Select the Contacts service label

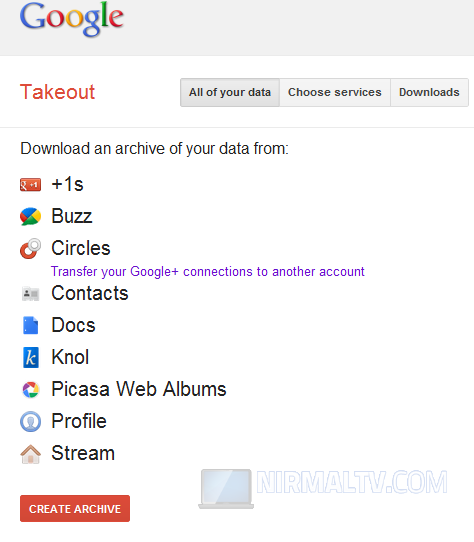(x=90, y=293)
